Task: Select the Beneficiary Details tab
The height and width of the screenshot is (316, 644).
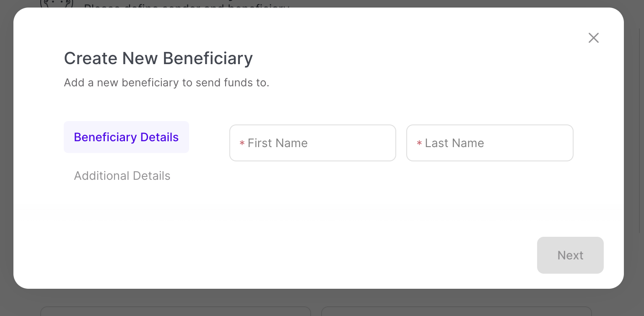Action: click(x=126, y=137)
